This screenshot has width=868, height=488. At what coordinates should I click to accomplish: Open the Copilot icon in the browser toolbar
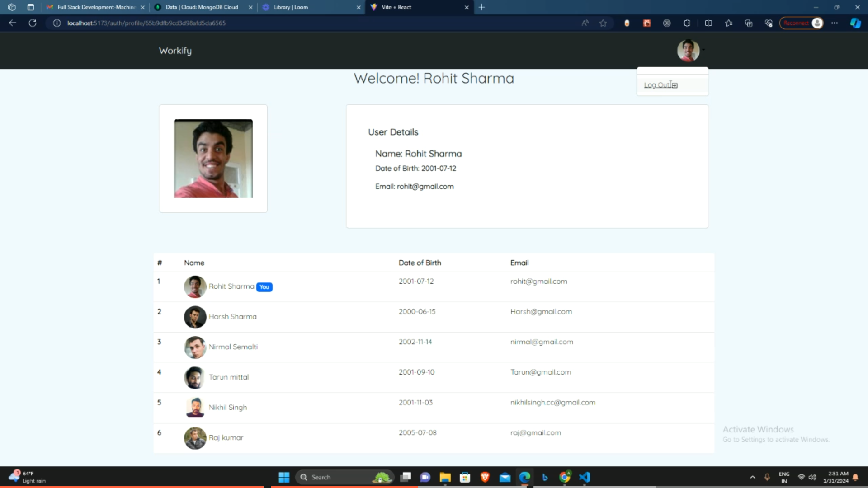pyautogui.click(x=855, y=23)
